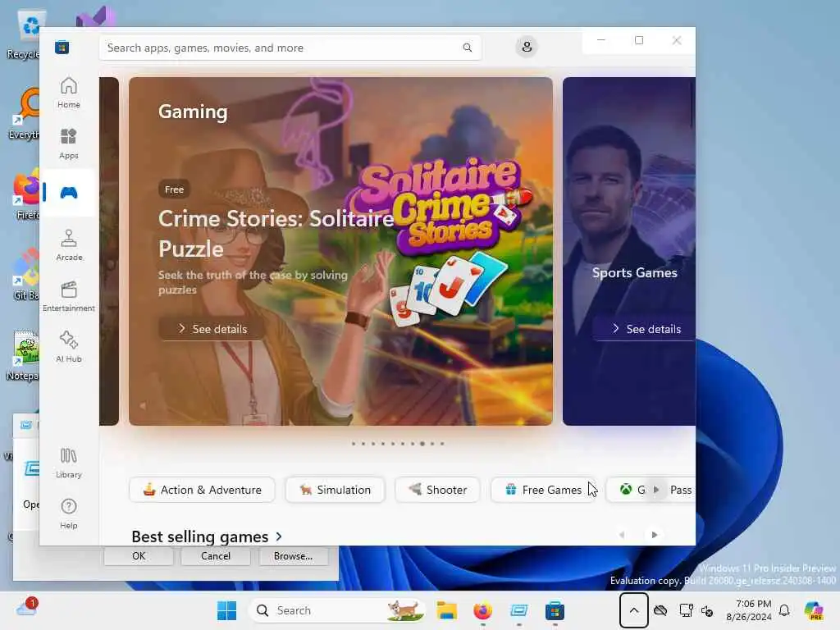Image resolution: width=840 pixels, height=630 pixels.
Task: Select the first carousel page dot
Action: (354, 444)
